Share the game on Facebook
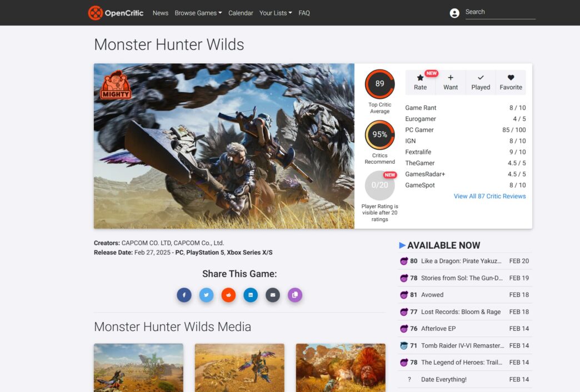 click(x=184, y=295)
